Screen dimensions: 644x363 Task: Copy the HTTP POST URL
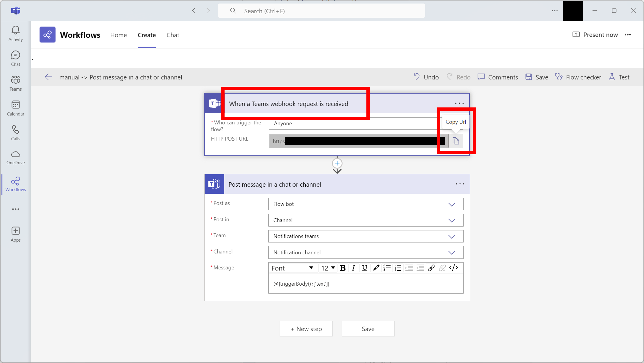click(x=456, y=141)
